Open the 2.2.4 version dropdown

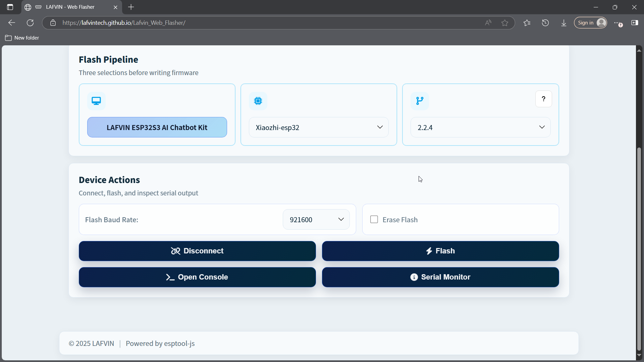click(480, 127)
